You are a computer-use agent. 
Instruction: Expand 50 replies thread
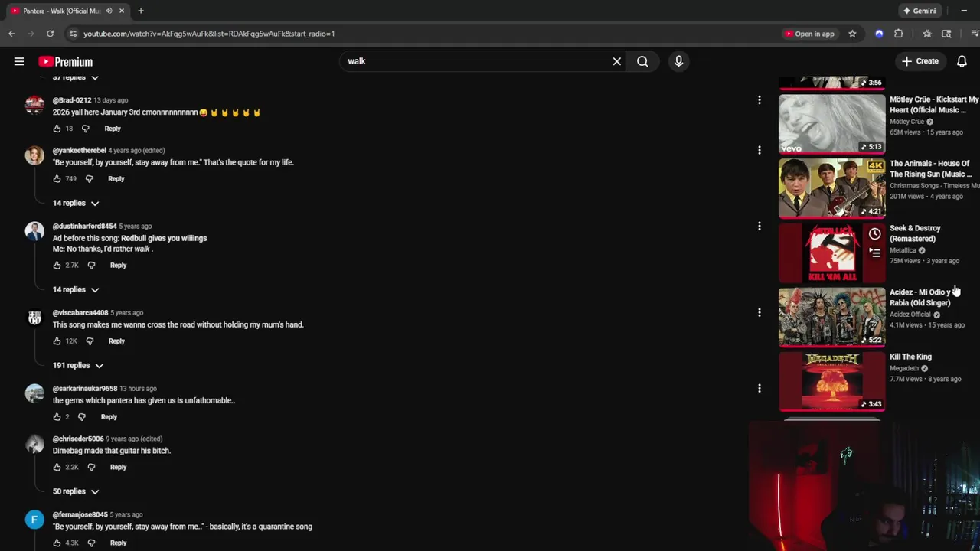click(x=76, y=491)
